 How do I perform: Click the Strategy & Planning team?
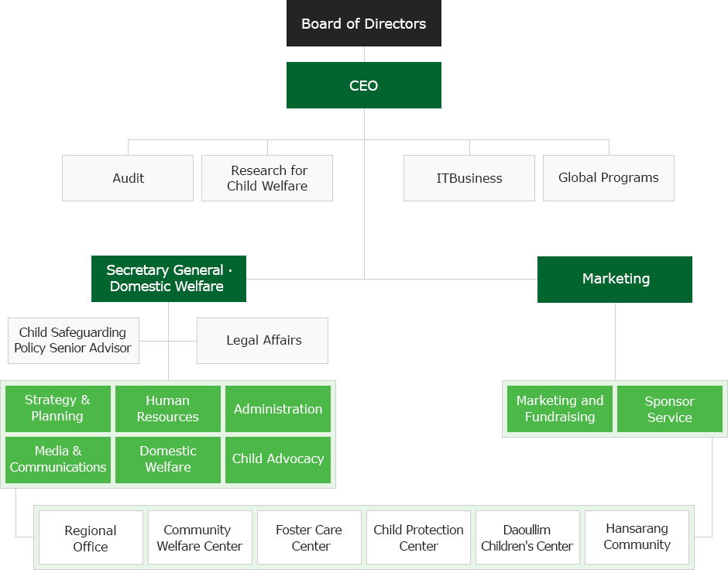pyautogui.click(x=57, y=408)
